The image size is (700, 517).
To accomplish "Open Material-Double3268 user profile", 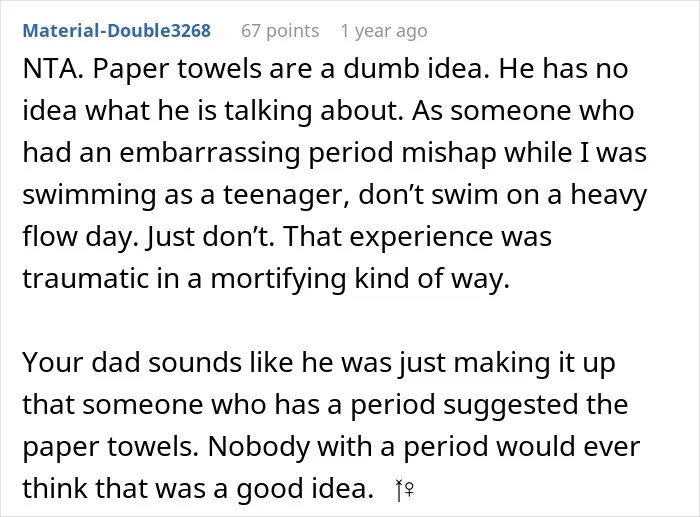I will [117, 31].
